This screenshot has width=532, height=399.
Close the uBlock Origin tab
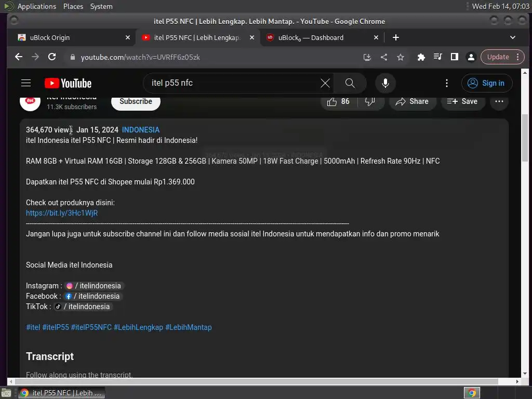pos(128,37)
